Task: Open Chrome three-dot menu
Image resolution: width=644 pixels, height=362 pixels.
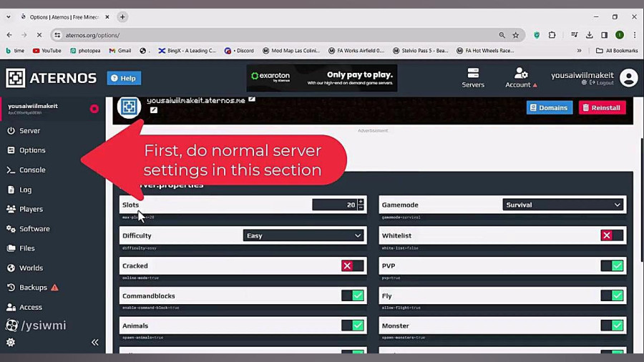Action: (x=635, y=35)
